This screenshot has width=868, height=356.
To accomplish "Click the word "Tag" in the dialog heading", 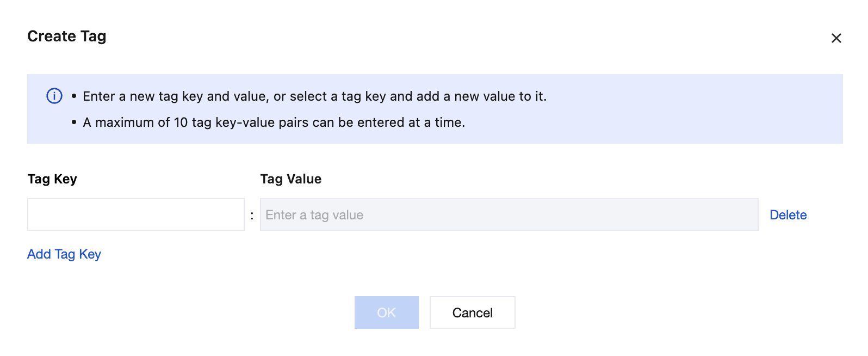I will (93, 36).
